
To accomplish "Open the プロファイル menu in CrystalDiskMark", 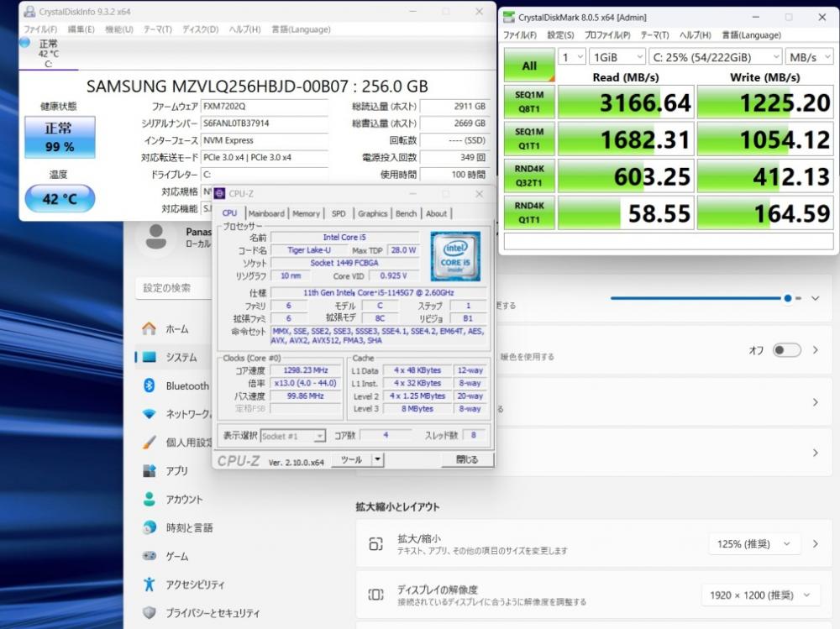I will coord(607,35).
